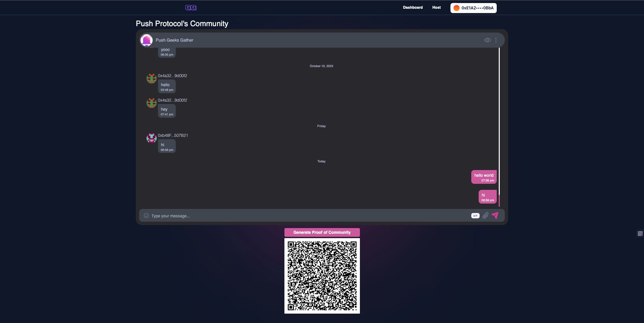Open the three-dot chat options menu

[496, 40]
